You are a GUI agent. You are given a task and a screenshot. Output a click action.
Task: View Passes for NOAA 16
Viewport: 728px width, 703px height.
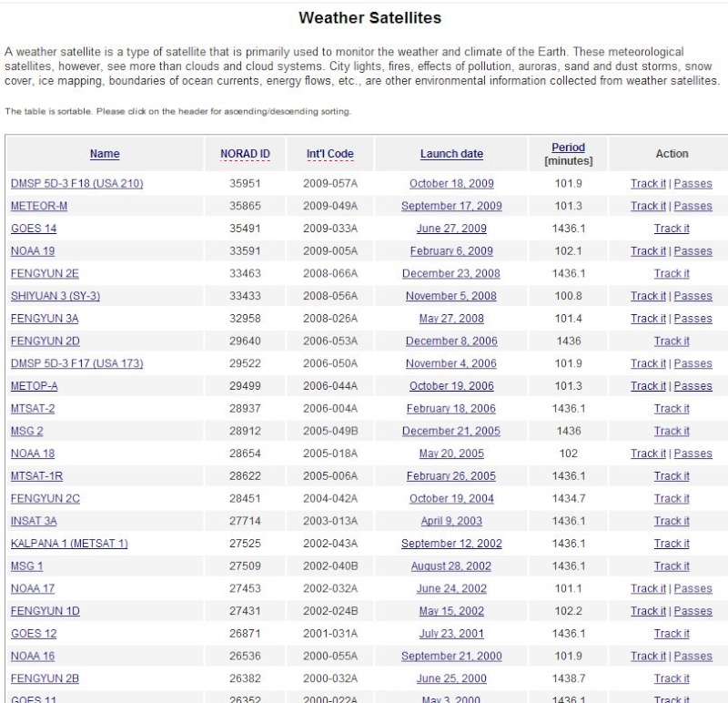693,656
